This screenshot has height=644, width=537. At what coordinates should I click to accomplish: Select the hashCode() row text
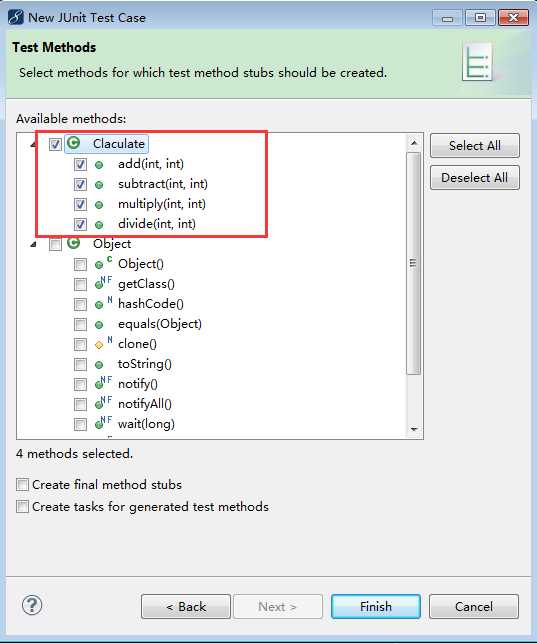150,304
